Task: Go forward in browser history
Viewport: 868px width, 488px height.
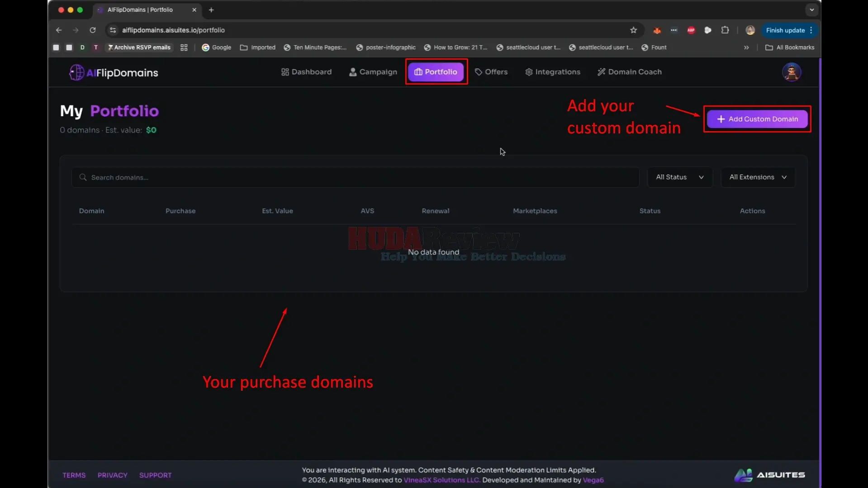Action: point(76,30)
